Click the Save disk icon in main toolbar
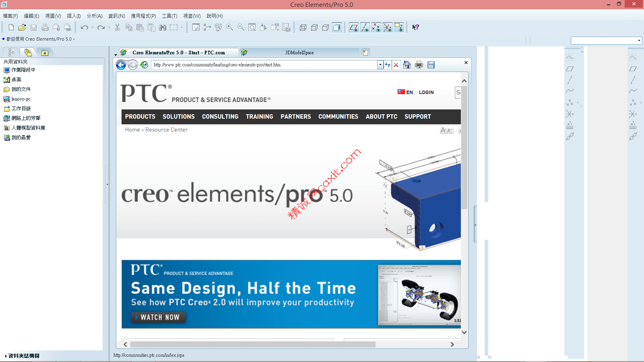The height and width of the screenshot is (362, 644). [x=33, y=27]
